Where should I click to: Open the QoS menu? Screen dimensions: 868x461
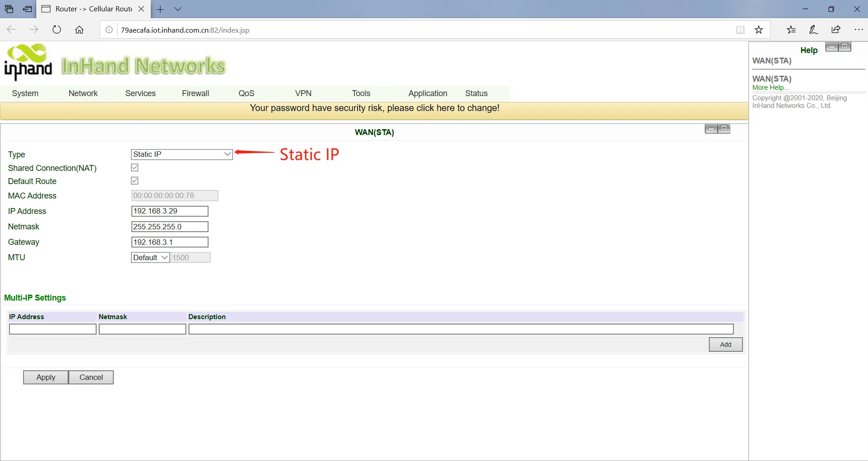(x=246, y=93)
